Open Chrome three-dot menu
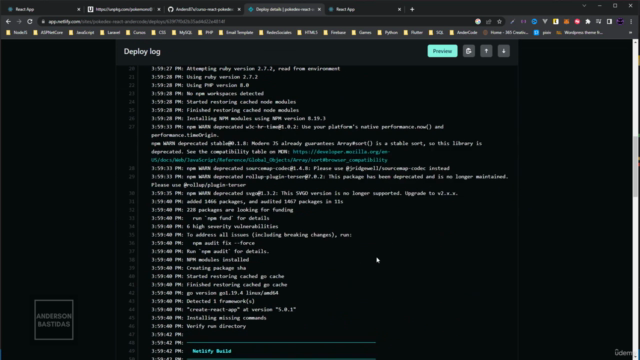 [x=631, y=21]
